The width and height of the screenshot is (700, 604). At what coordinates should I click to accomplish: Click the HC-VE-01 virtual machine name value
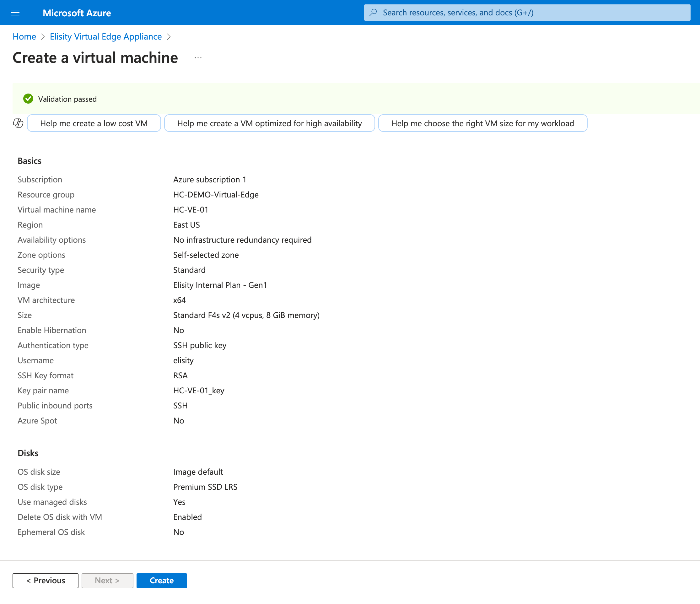(191, 210)
